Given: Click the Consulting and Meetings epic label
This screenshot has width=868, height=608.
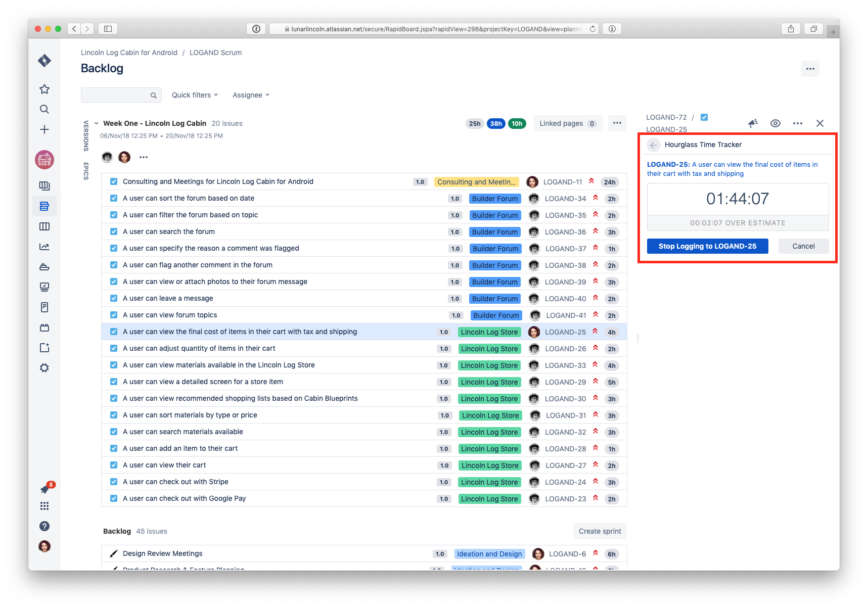Looking at the screenshot, I should pos(477,182).
